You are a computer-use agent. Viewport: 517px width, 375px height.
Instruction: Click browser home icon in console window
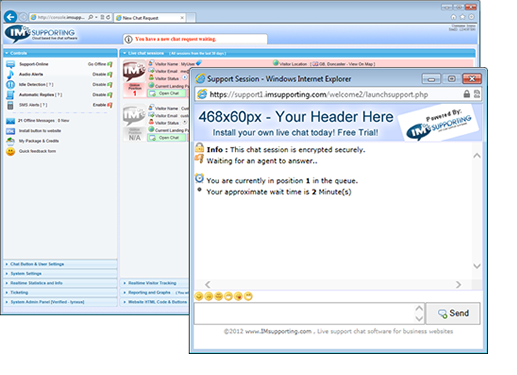453,17
